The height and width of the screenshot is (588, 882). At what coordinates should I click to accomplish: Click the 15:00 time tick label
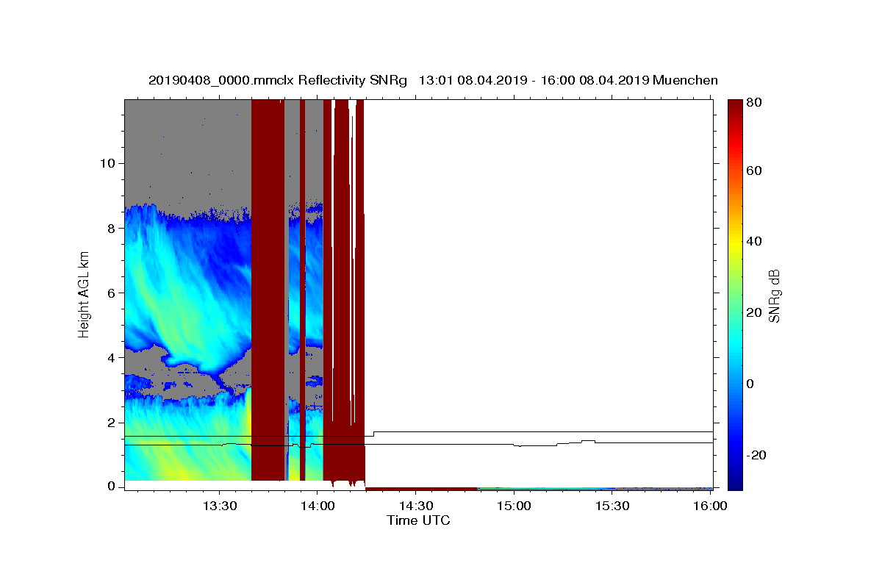click(x=514, y=506)
